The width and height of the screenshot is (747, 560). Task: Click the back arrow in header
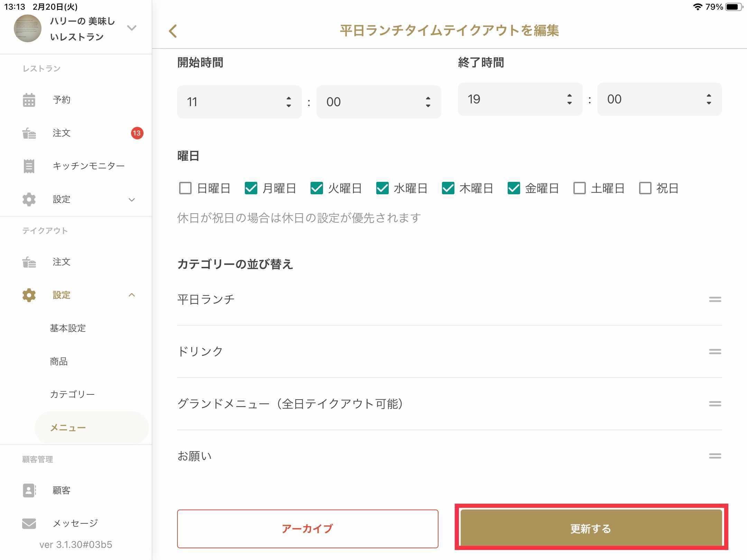[x=173, y=31]
